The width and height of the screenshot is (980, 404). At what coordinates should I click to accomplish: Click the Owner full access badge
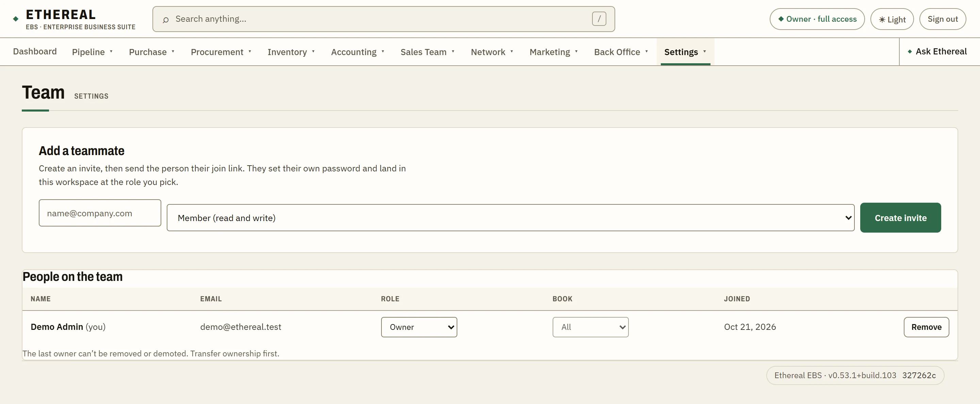(817, 19)
